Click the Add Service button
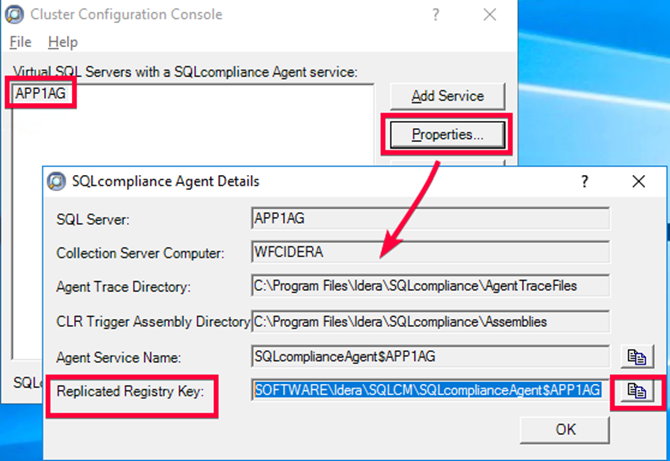The width and height of the screenshot is (670, 461). tap(447, 96)
